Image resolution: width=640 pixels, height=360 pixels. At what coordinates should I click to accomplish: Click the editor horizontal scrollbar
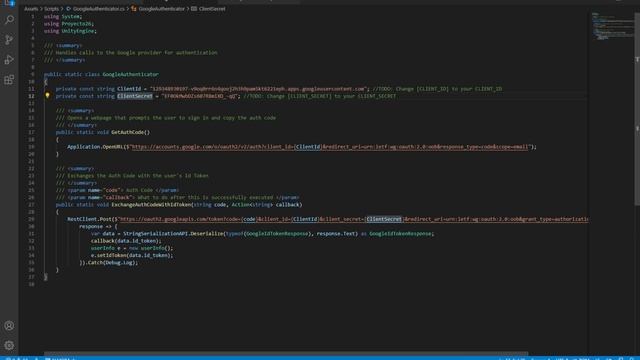pos(286,353)
